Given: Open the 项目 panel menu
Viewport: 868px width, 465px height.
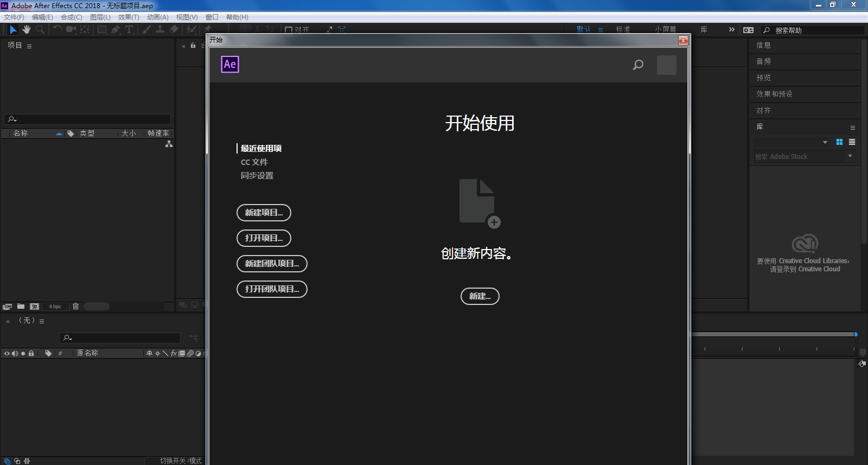Looking at the screenshot, I should (x=29, y=46).
